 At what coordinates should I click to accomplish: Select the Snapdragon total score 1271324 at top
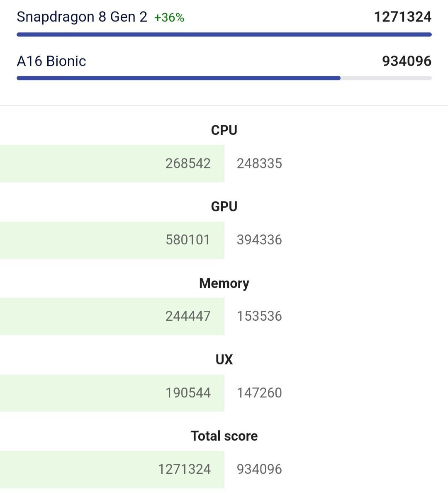pos(403,17)
